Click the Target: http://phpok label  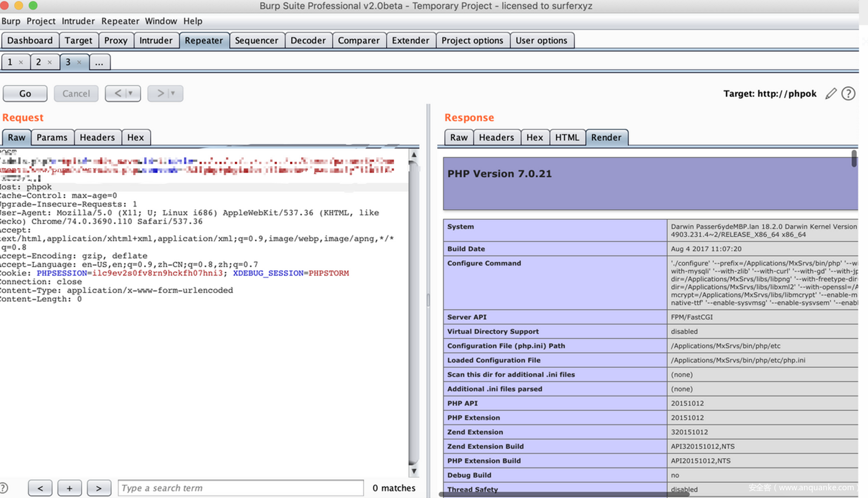(770, 93)
